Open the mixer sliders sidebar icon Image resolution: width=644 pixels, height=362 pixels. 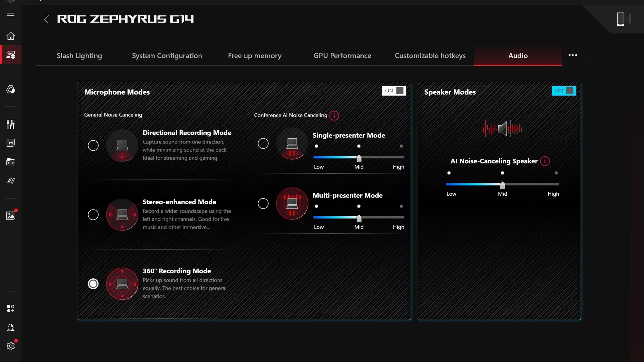pos(11,124)
